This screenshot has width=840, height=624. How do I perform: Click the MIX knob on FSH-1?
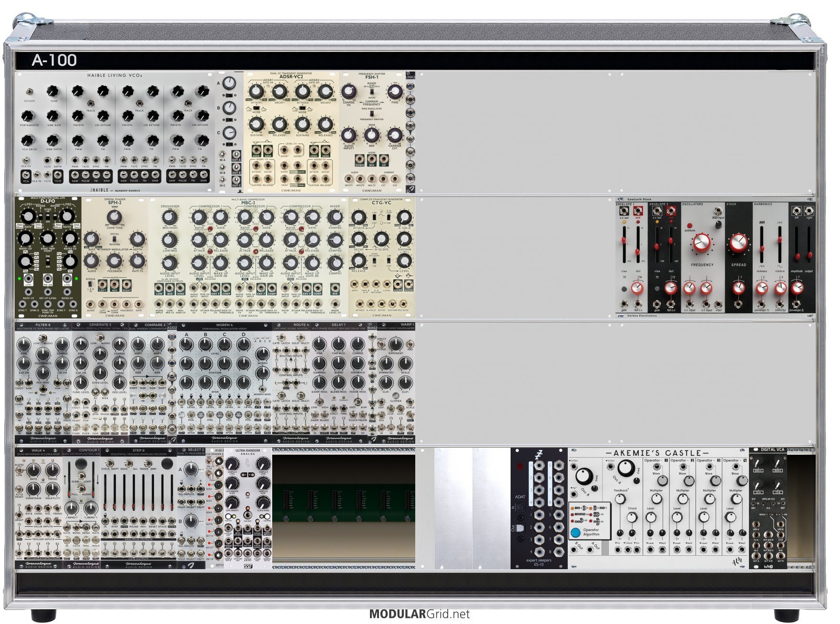pyautogui.click(x=371, y=135)
